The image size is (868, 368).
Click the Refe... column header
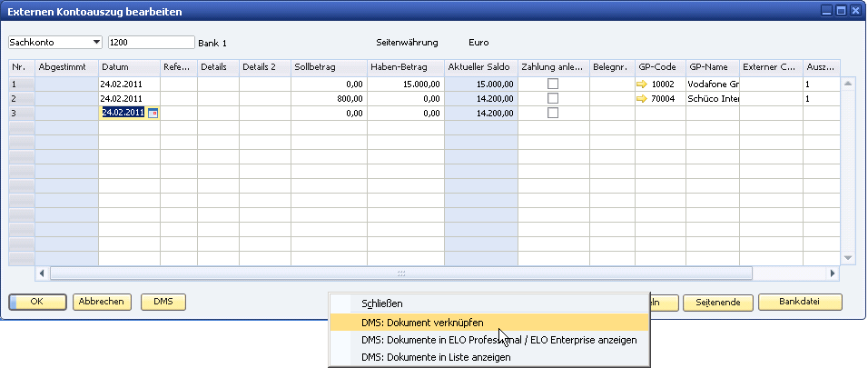click(x=179, y=67)
